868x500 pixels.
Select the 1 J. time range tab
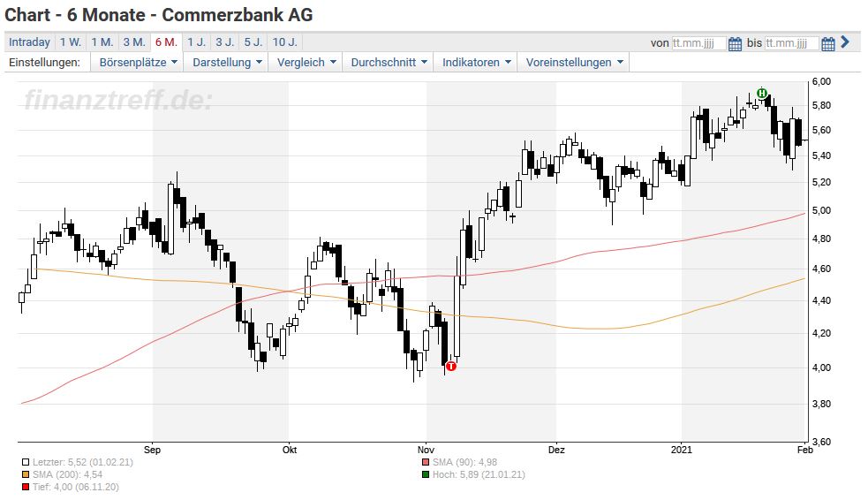(x=197, y=42)
